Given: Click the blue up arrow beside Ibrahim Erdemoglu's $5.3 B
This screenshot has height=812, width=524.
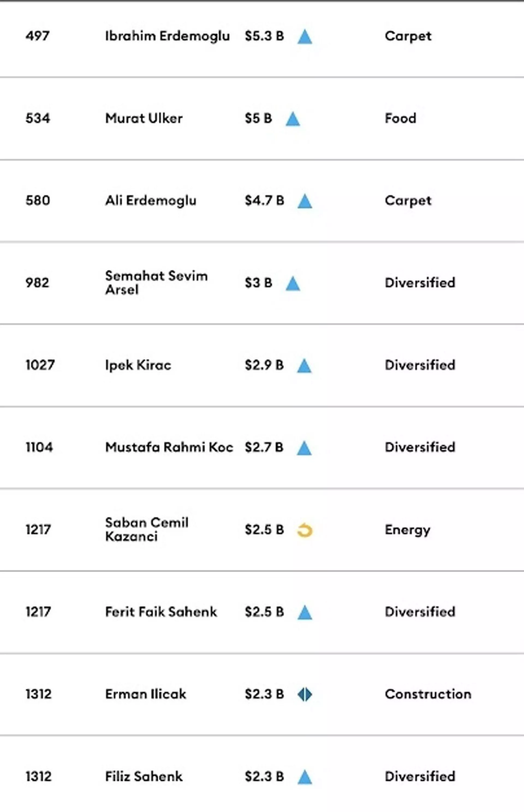Looking at the screenshot, I should (305, 37).
